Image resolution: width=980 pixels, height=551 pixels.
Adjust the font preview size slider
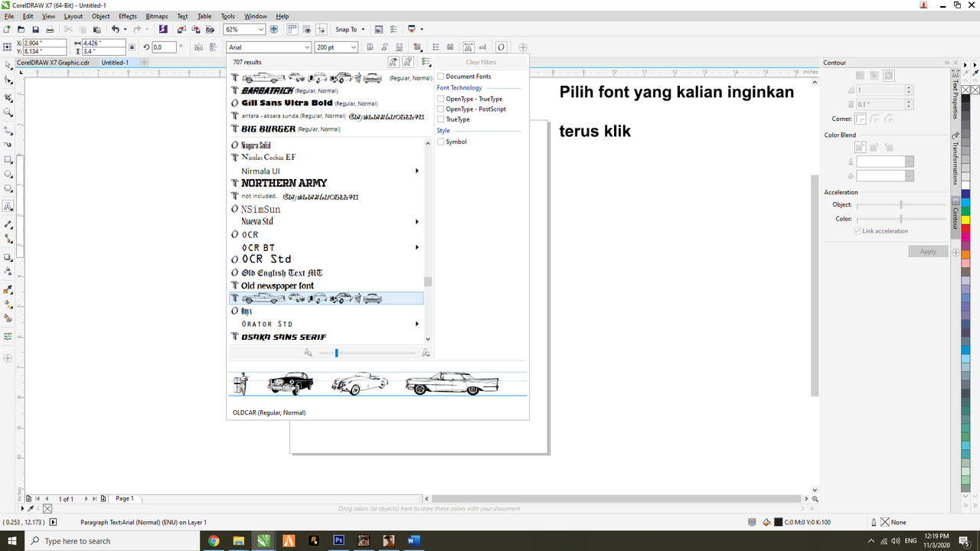[336, 353]
